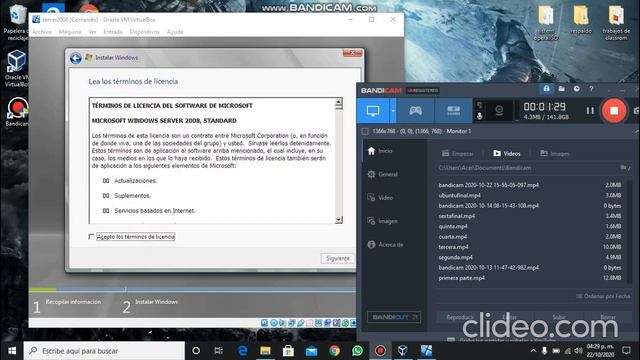
Task: Click VirtualBox cube icon on taskbar
Action: point(402,351)
